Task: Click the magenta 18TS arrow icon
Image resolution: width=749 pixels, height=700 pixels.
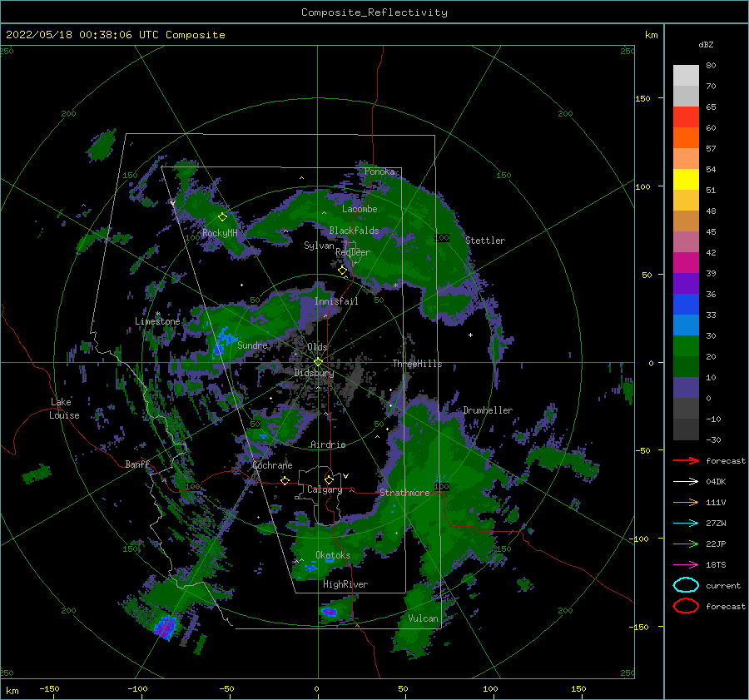Action: click(686, 565)
